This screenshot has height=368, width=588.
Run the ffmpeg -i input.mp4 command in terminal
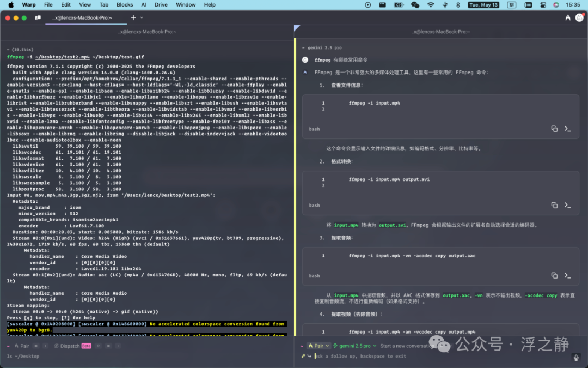pos(567,129)
